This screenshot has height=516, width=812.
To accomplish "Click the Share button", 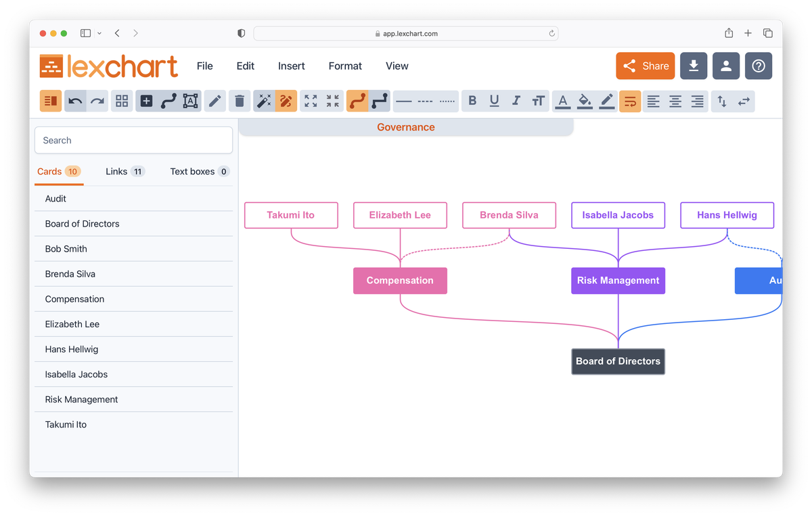I will tap(646, 66).
